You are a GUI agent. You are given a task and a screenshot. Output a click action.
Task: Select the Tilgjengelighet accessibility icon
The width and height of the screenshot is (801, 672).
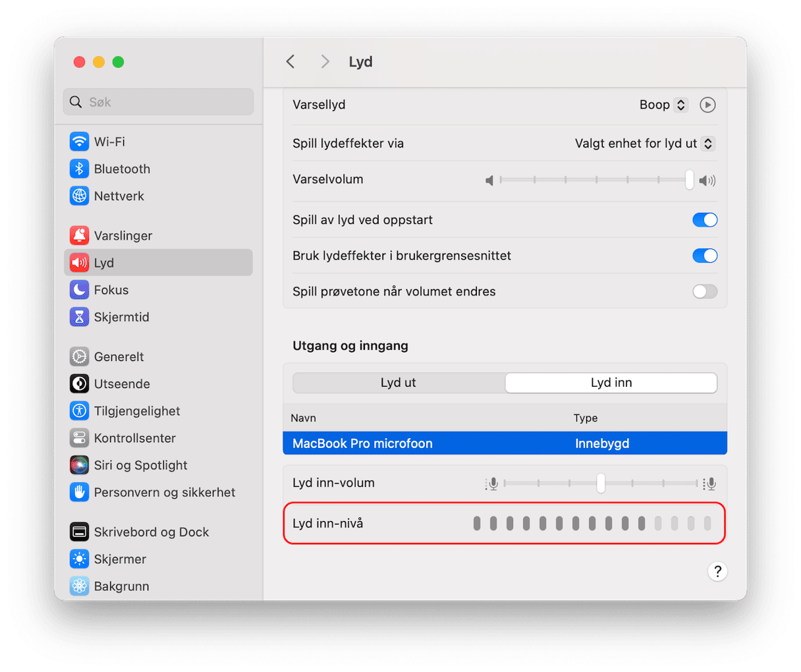pos(79,411)
